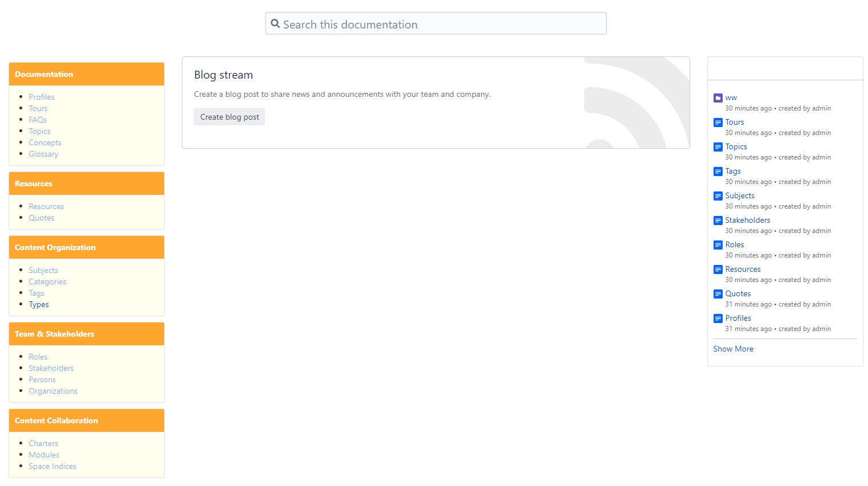Open the FAQs link in Documentation
This screenshot has height=486, width=868.
38,120
